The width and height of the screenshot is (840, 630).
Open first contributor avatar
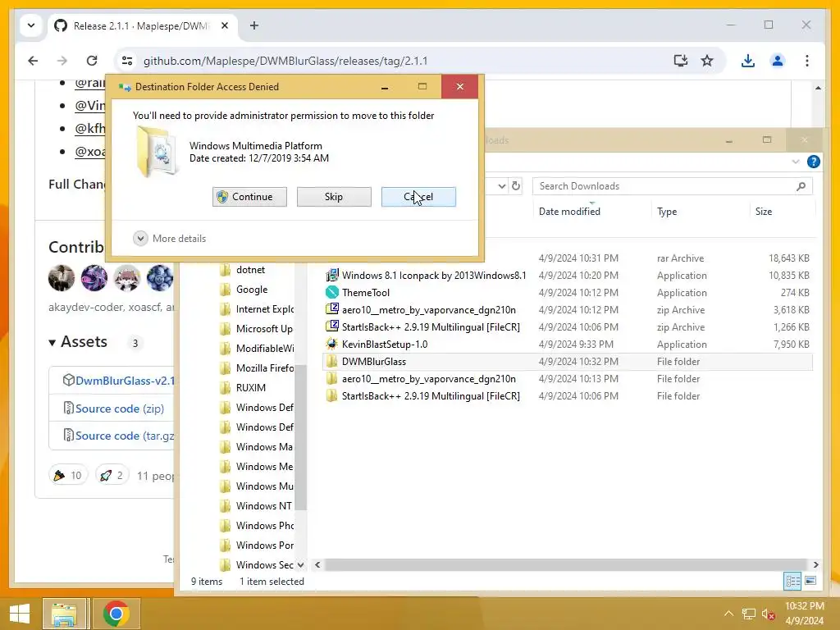62,278
